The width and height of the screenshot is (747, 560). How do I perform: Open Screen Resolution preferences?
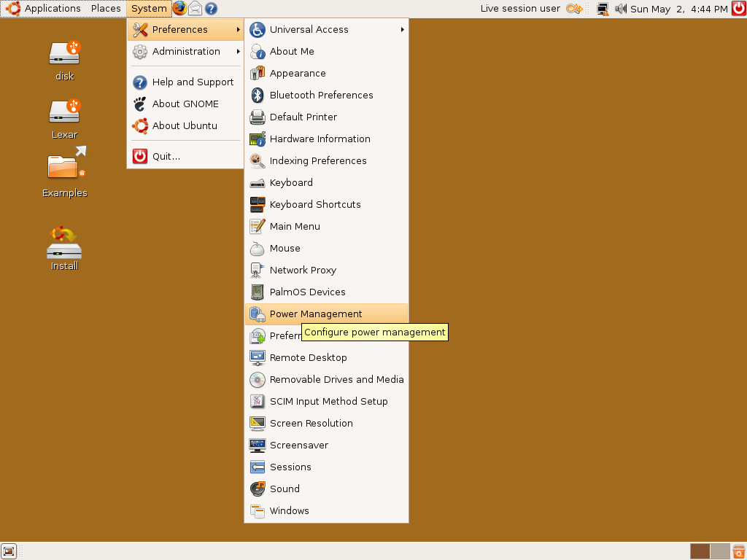(327, 424)
